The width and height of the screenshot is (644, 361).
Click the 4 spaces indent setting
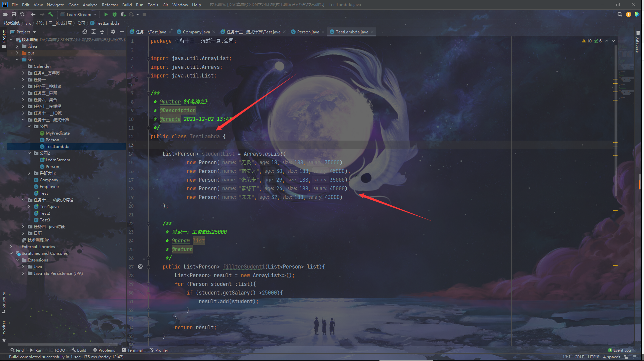pyautogui.click(x=612, y=357)
